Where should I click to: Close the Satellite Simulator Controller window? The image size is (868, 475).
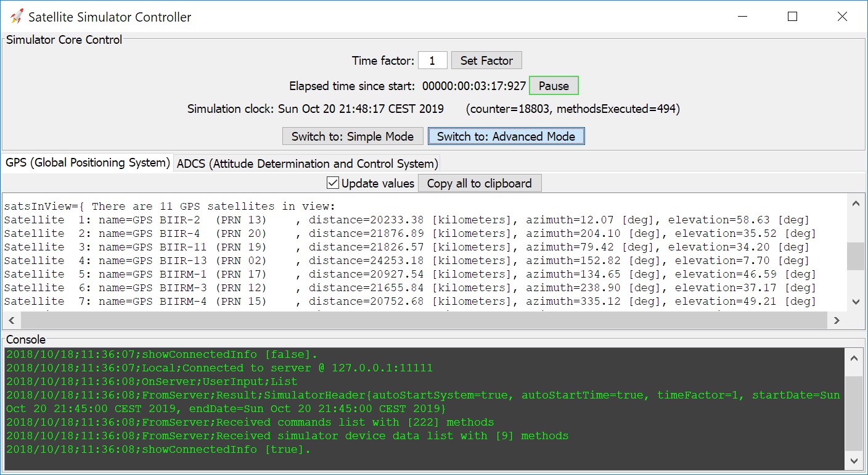click(842, 17)
